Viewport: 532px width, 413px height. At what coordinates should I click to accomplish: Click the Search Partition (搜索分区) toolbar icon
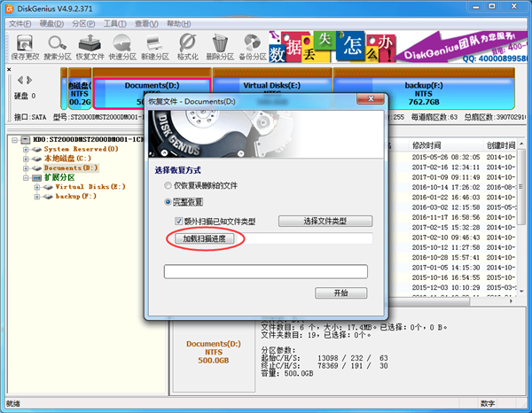click(x=58, y=48)
